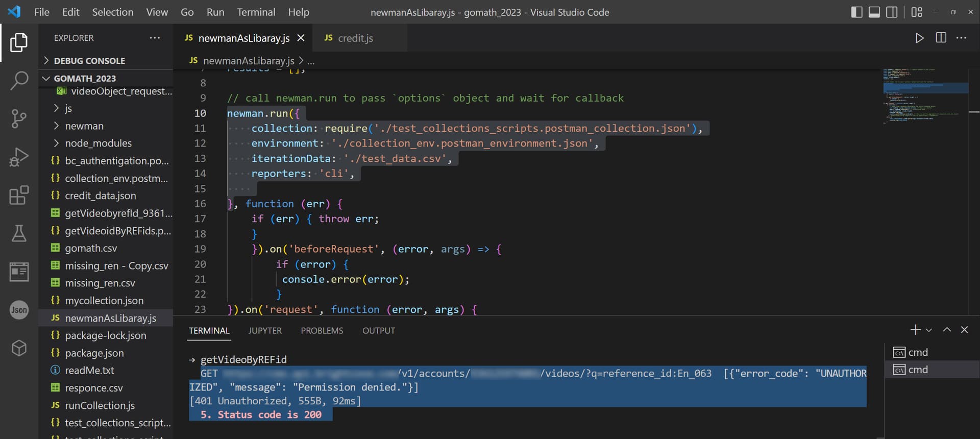Click newmanAsLibaray.js in the breadcrumb
The width and height of the screenshot is (980, 439).
pos(249,61)
